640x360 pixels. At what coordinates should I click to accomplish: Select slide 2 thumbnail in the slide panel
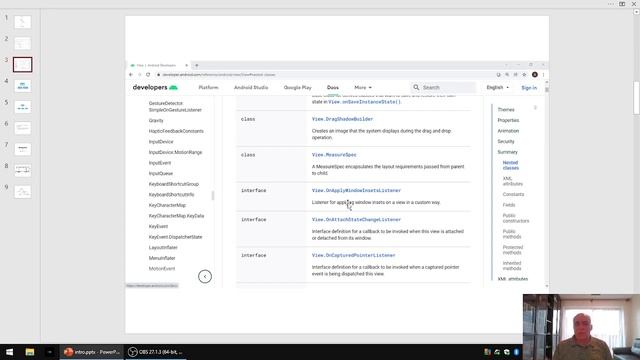tap(22, 43)
